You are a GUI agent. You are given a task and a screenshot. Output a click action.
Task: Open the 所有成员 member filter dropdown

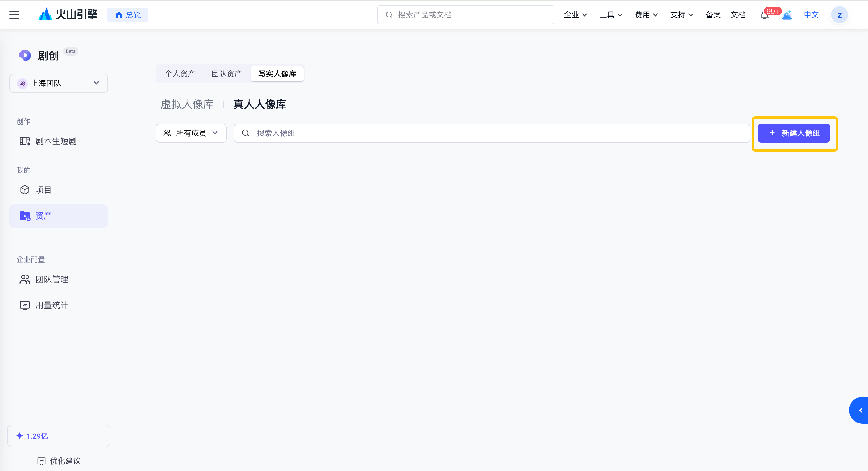(191, 133)
